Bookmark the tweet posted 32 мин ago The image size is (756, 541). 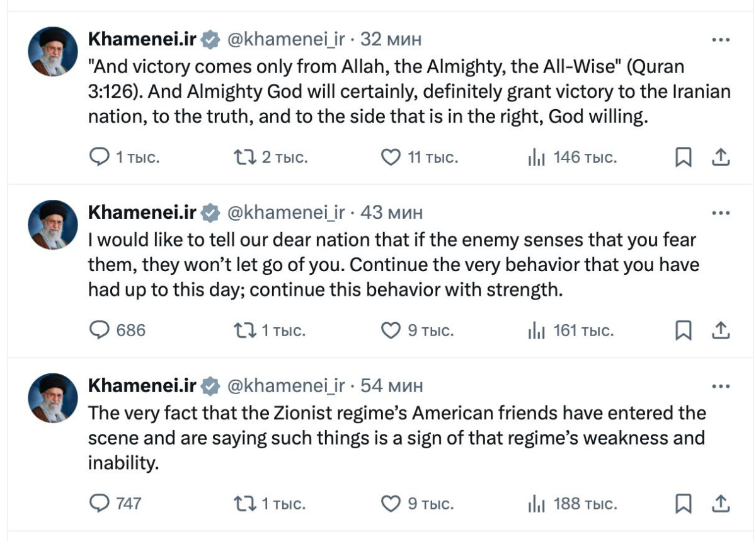(683, 157)
